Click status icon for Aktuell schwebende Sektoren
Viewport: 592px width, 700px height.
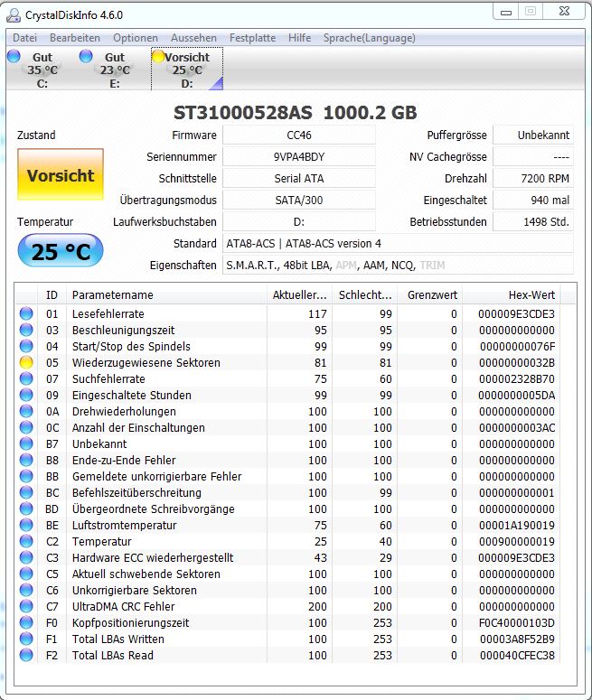(x=26, y=574)
